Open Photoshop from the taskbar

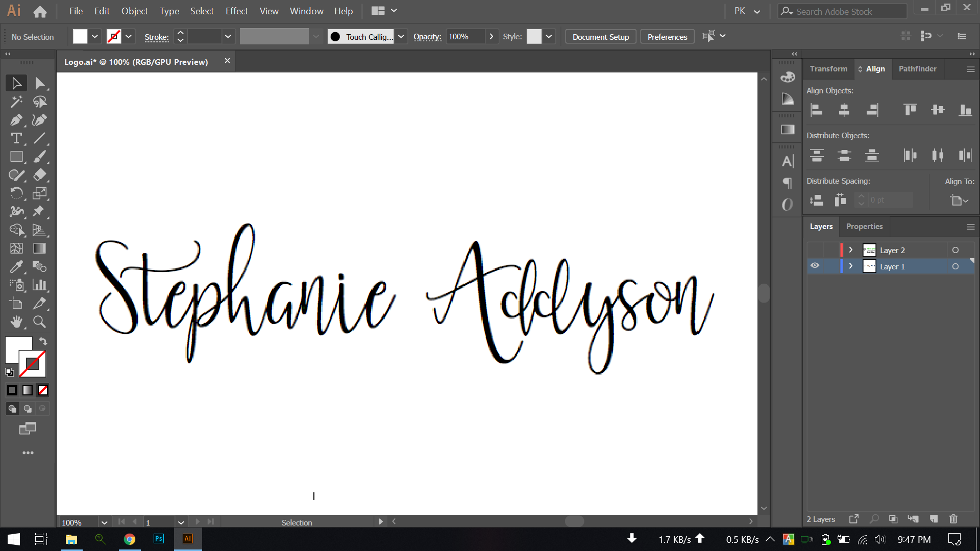tap(159, 539)
